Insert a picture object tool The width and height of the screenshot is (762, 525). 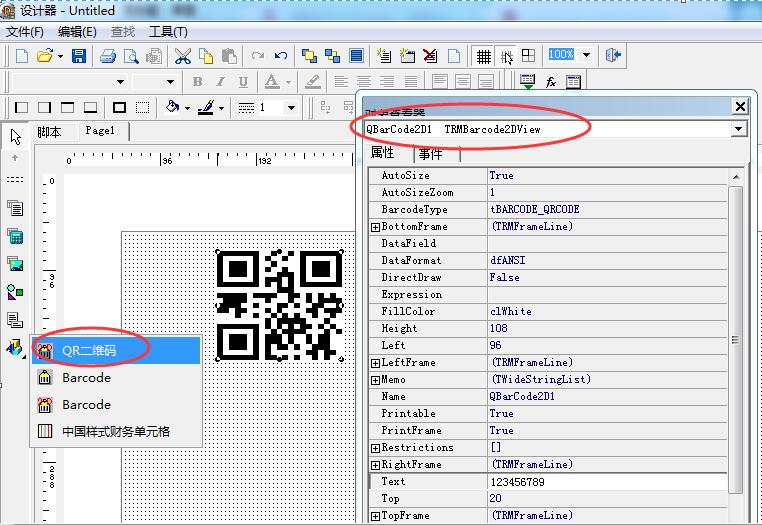(15, 264)
